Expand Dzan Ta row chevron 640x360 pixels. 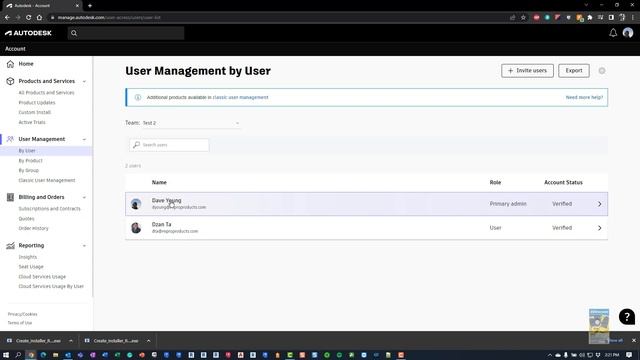[x=599, y=228]
